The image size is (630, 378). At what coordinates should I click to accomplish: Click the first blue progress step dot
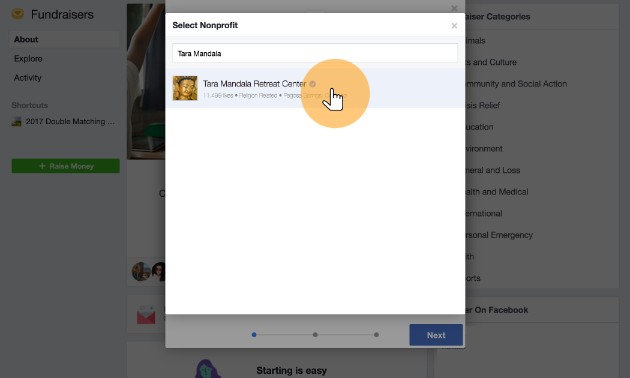click(x=254, y=335)
